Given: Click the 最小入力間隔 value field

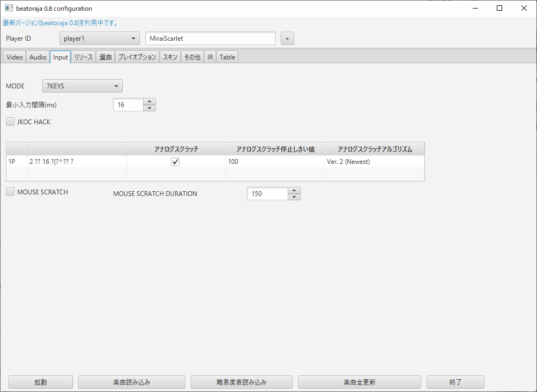Looking at the screenshot, I should click(128, 105).
